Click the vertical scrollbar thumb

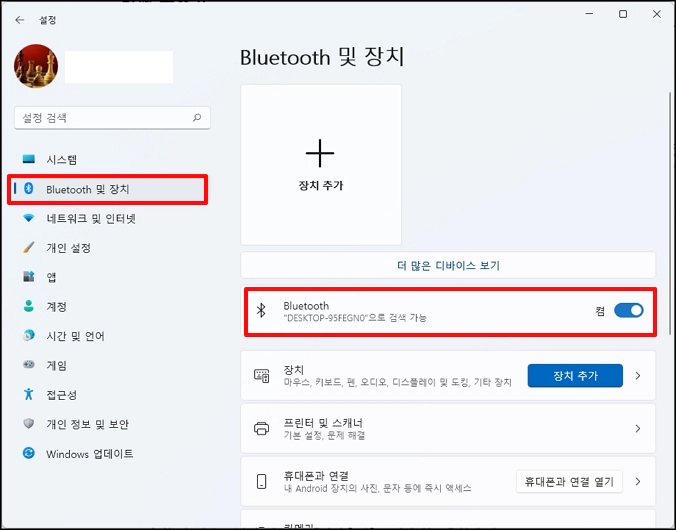click(x=670, y=213)
